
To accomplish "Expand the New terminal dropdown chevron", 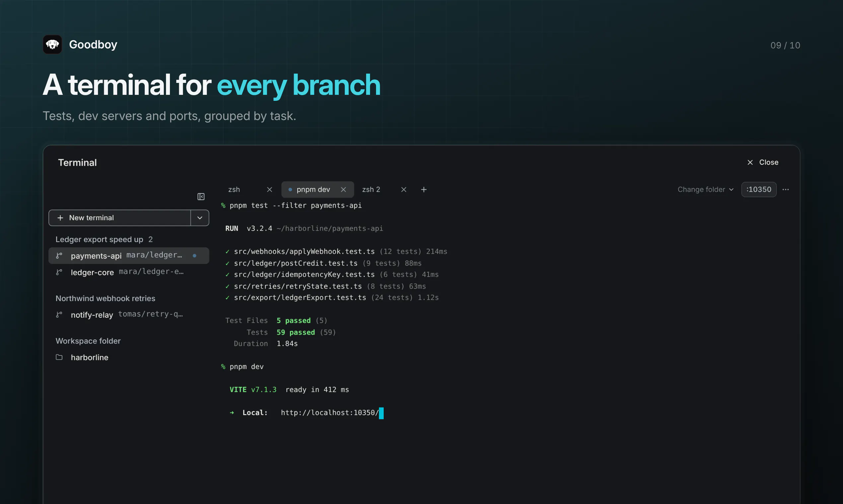I will [200, 218].
